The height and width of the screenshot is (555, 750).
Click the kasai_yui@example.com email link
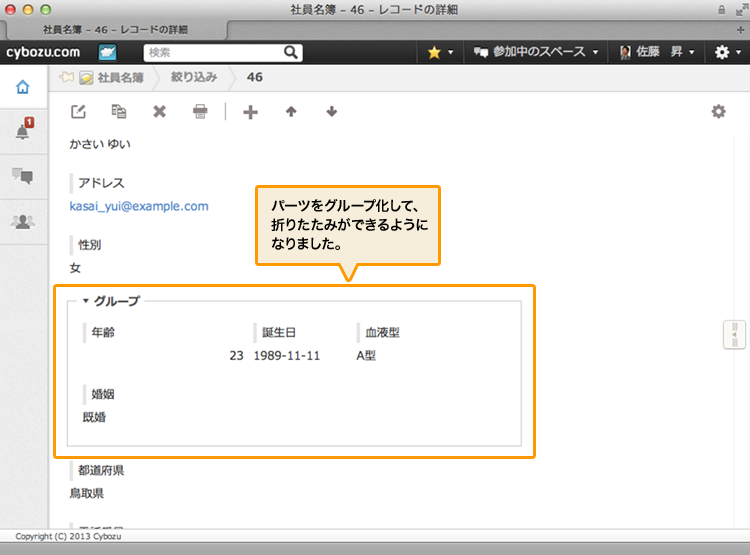139,206
